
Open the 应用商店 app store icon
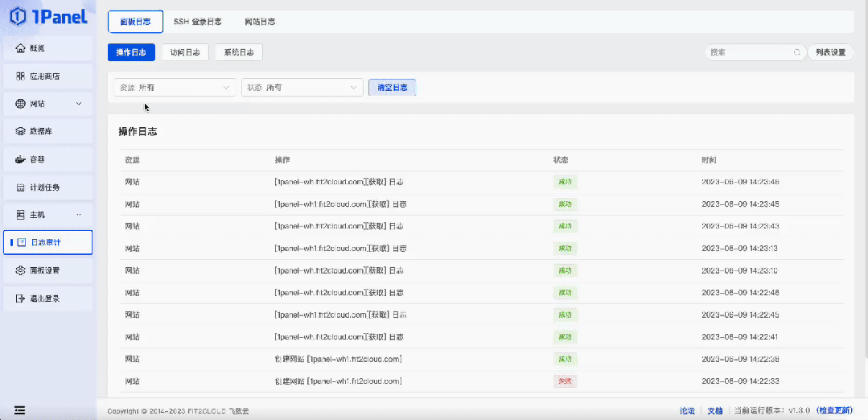tap(20, 76)
